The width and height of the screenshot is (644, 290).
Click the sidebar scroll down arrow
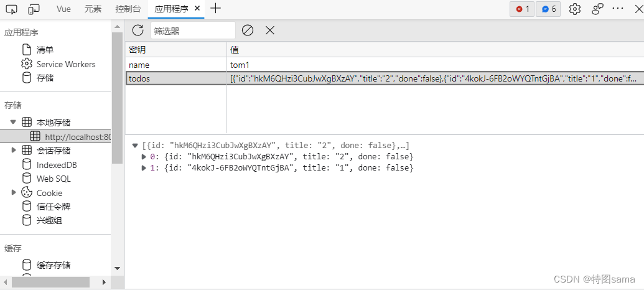click(117, 268)
